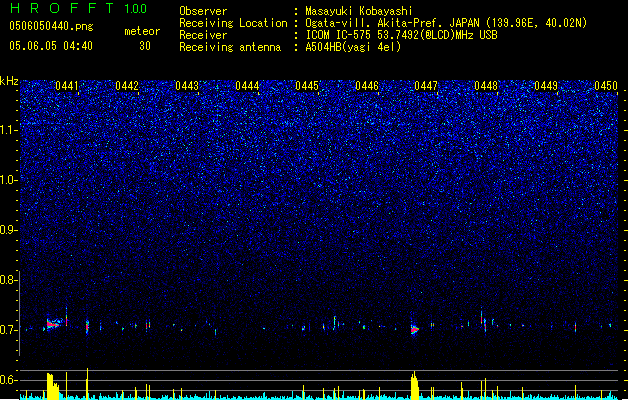Click the Receiving antenna field label

[x=230, y=47]
